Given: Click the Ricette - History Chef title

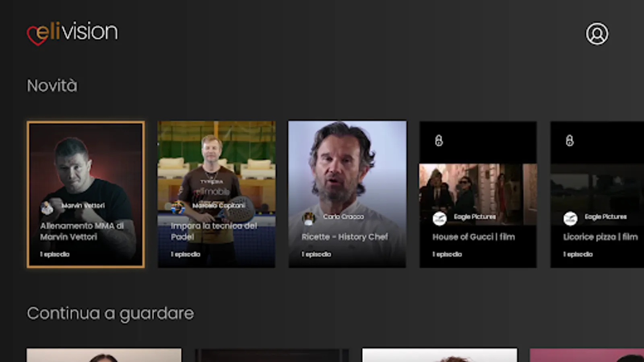Looking at the screenshot, I should coord(345,237).
